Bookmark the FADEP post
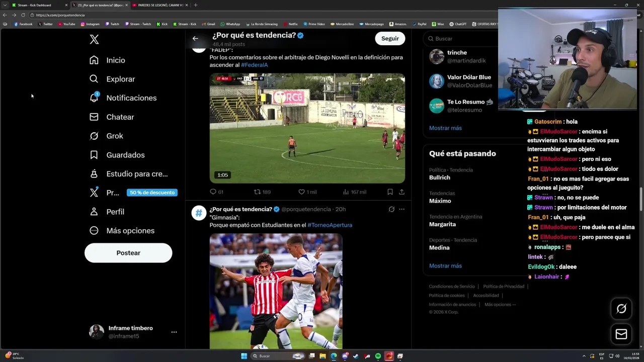Screen dimensions: 644x362 coord(390,192)
